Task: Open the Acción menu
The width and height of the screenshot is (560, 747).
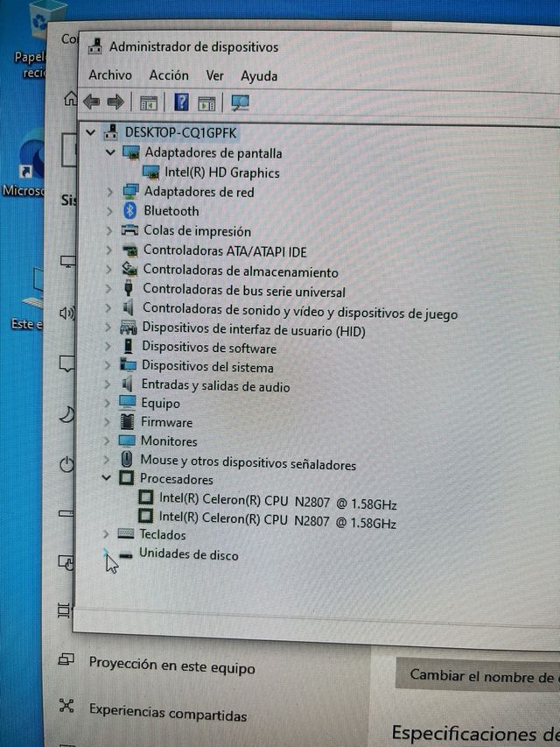Action: point(168,76)
